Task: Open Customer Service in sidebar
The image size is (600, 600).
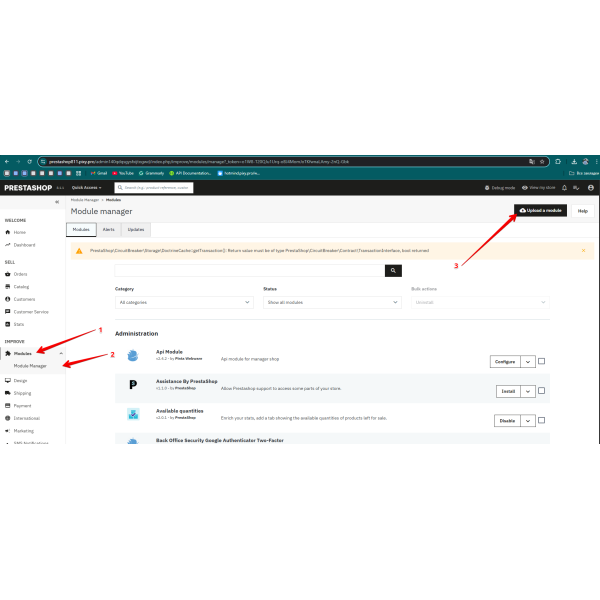Action: tap(27, 312)
